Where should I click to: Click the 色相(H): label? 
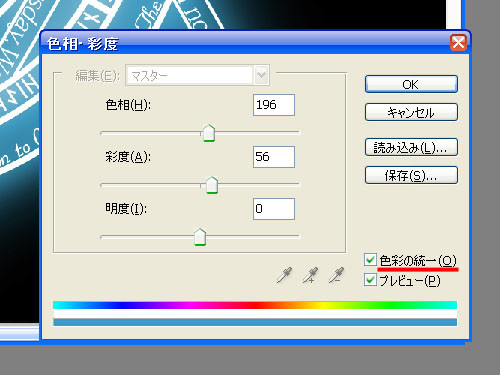(128, 105)
